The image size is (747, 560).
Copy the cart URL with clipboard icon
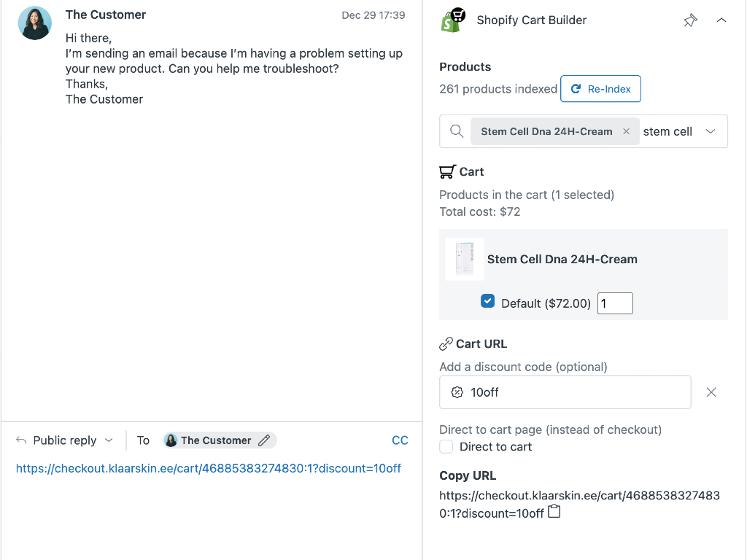click(x=554, y=512)
